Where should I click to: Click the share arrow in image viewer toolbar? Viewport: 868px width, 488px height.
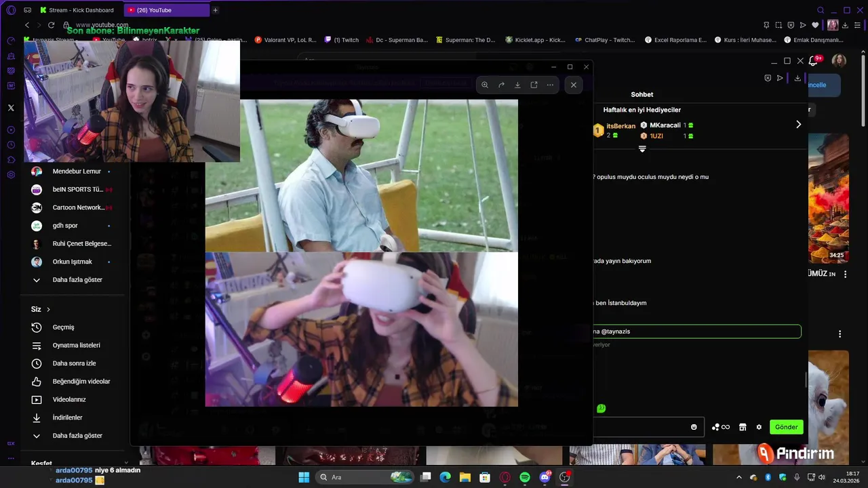coord(501,85)
